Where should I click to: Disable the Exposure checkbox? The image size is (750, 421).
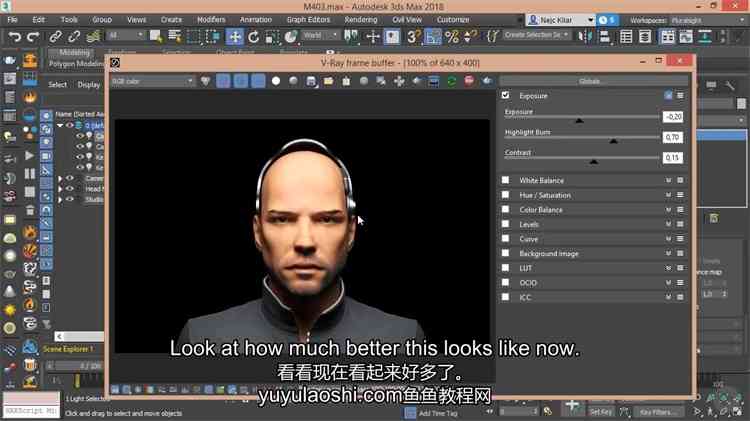506,95
